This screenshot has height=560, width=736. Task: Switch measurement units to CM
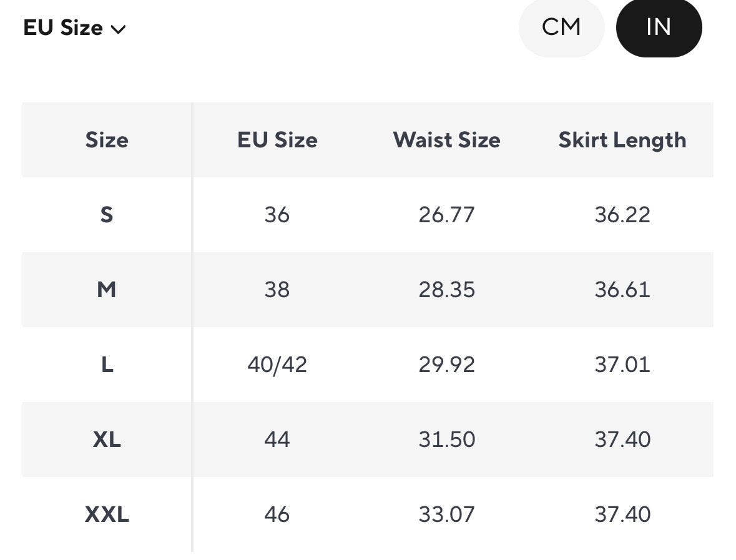click(561, 27)
